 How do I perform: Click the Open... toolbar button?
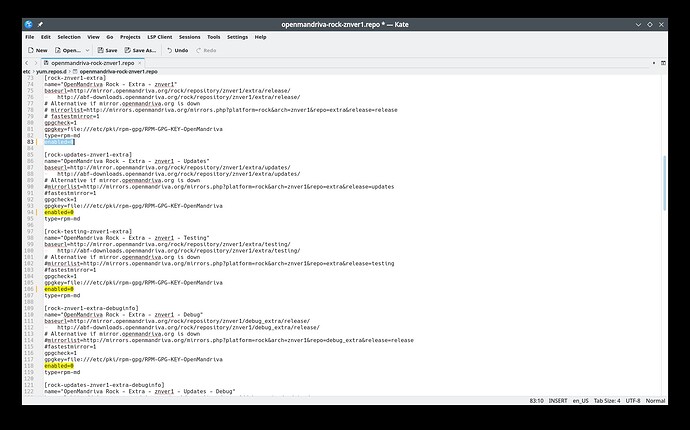pos(68,50)
